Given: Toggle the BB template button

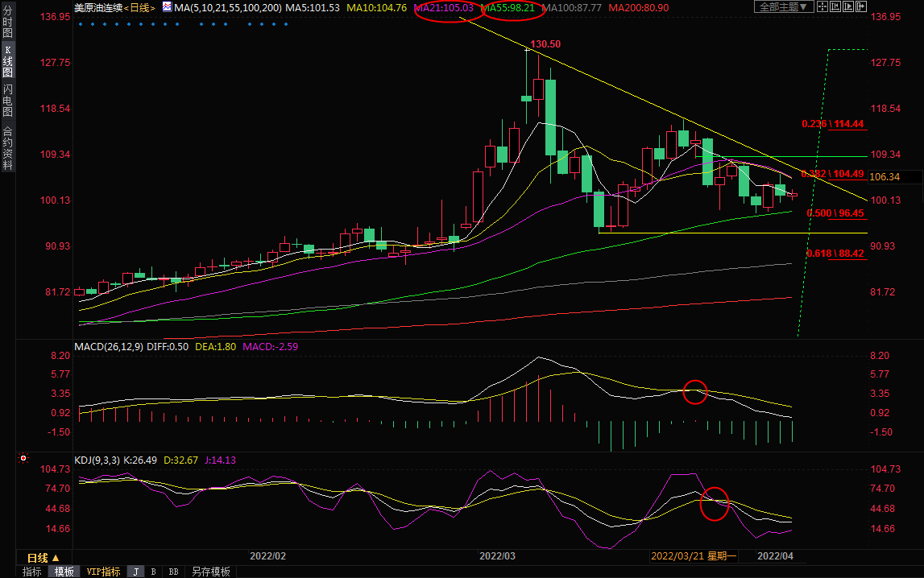Looking at the screenshot, I should click(x=173, y=572).
